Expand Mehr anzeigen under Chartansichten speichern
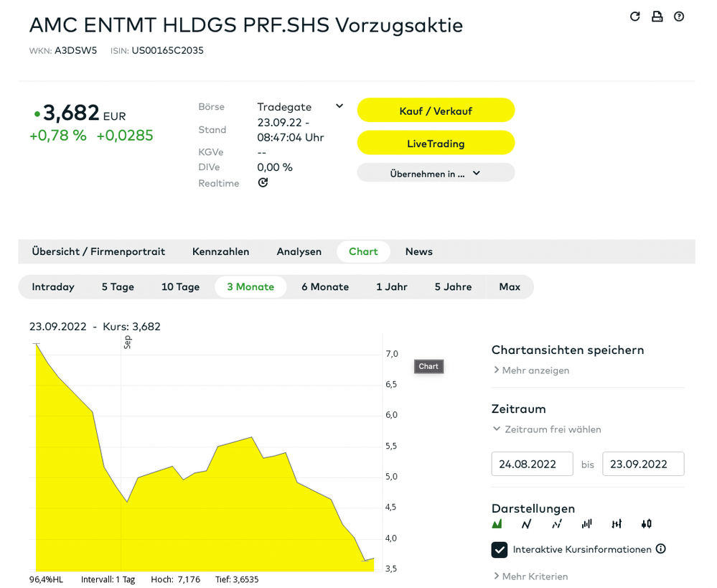Image resolution: width=717 pixels, height=588 pixels. click(x=530, y=370)
